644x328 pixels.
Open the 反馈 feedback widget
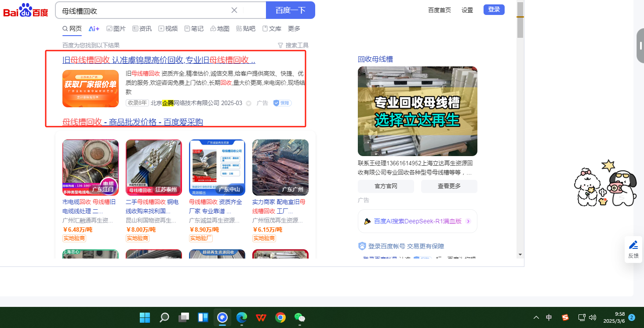click(633, 249)
